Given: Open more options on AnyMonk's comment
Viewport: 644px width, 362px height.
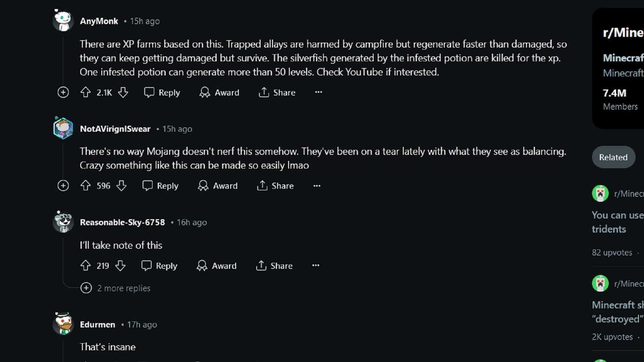Looking at the screenshot, I should 318,92.
